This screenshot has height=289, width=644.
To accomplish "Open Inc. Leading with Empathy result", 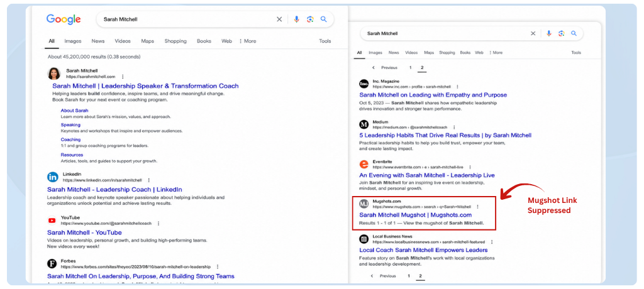I will (433, 95).
